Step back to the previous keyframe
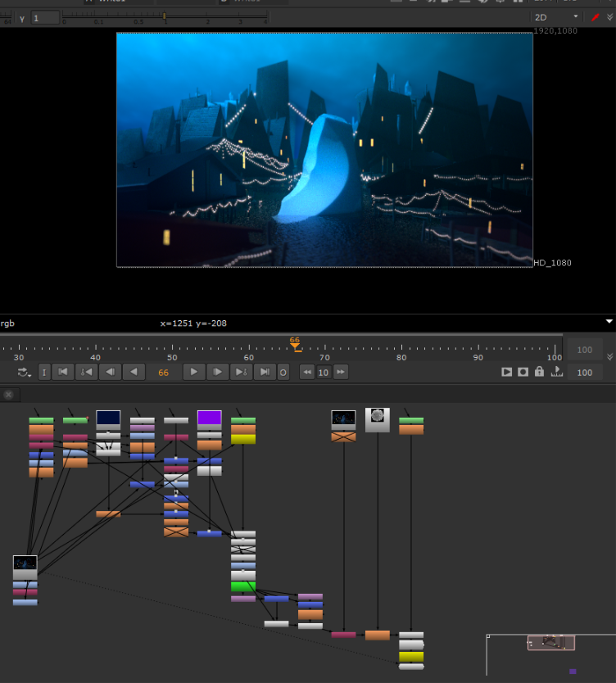 click(86, 372)
